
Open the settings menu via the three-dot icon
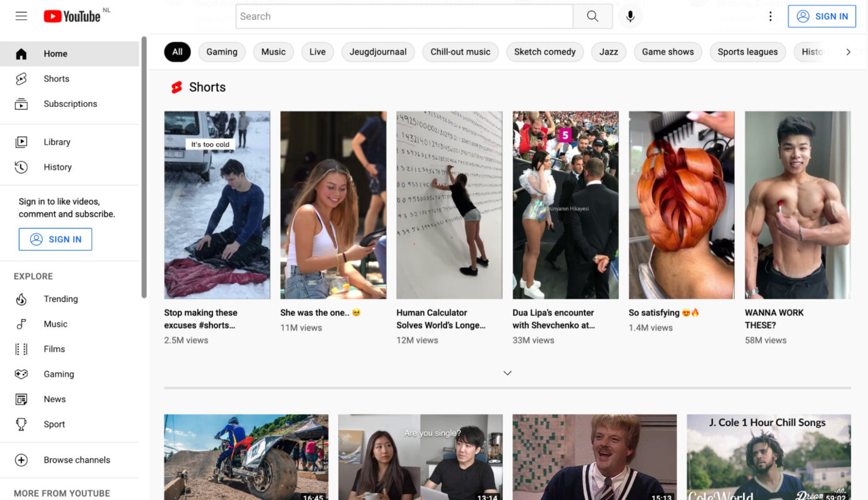coord(770,16)
